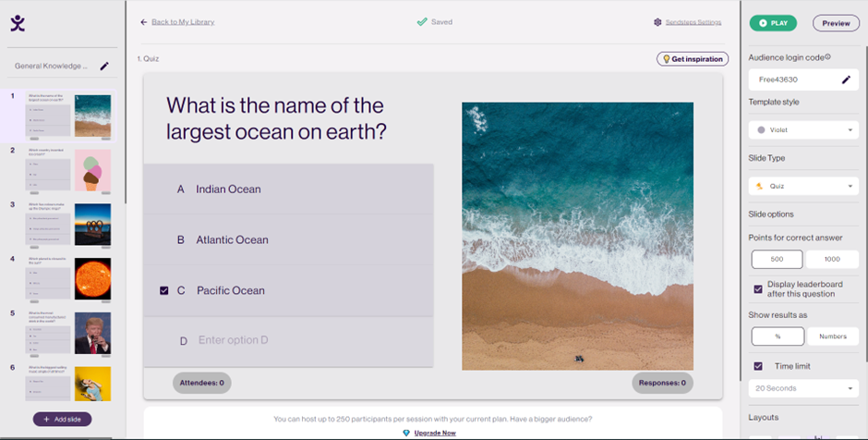Image resolution: width=868 pixels, height=440 pixels.
Task: Click the diamond icon beside Upgrade Now
Action: (406, 433)
